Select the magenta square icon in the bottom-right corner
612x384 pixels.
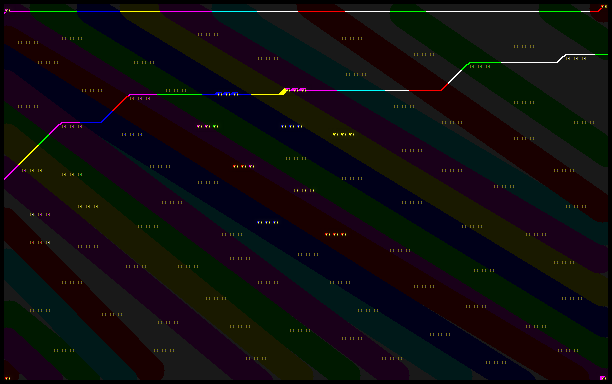[603, 378]
